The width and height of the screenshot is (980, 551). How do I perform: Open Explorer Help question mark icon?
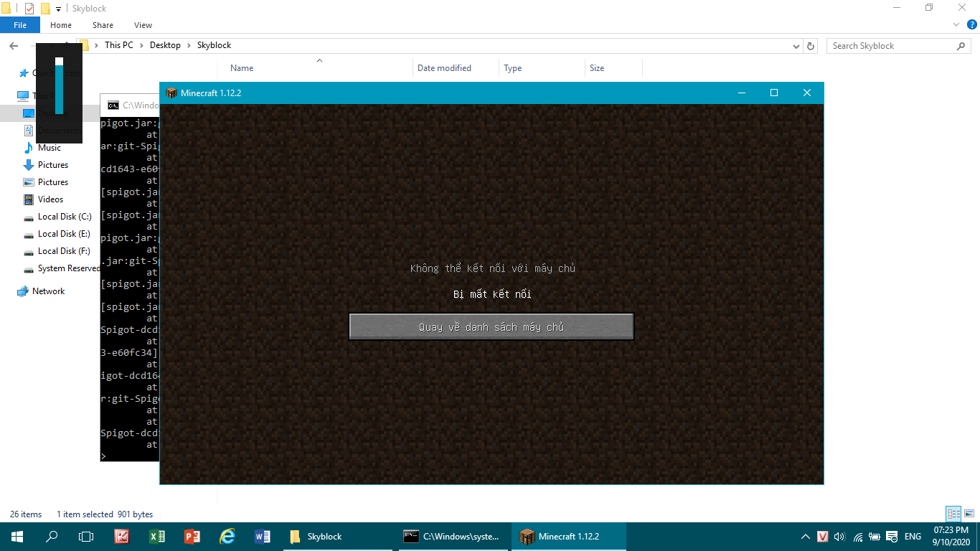pyautogui.click(x=971, y=24)
